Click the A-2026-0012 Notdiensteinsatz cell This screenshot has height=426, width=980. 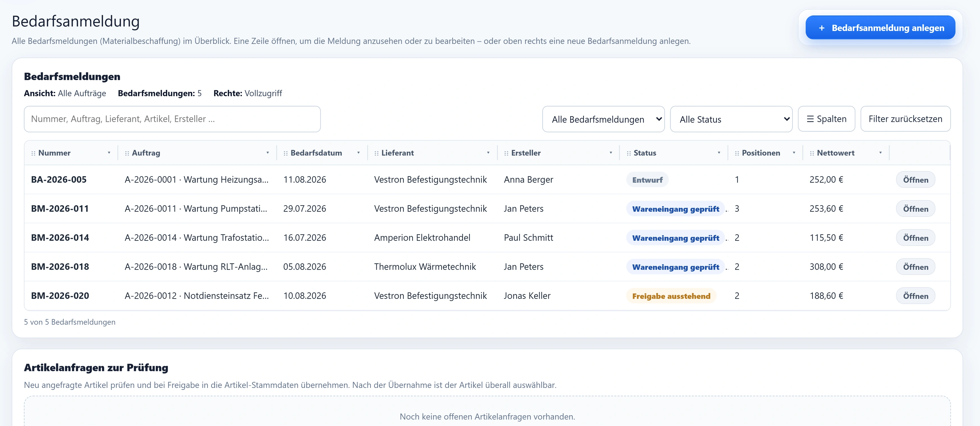(197, 296)
